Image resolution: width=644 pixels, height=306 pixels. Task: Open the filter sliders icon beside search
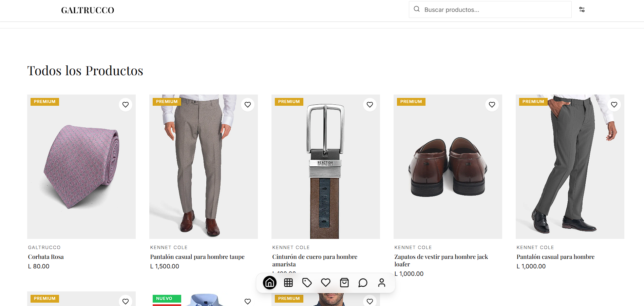coord(582,9)
